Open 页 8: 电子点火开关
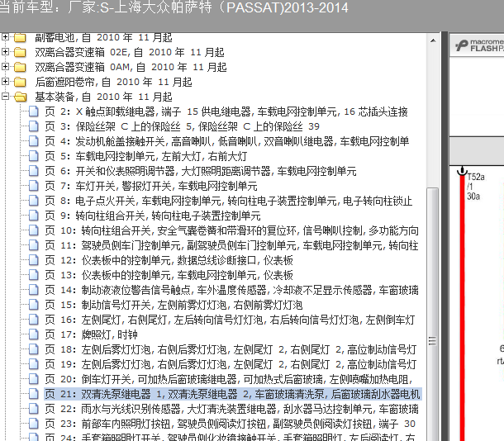 (x=228, y=201)
